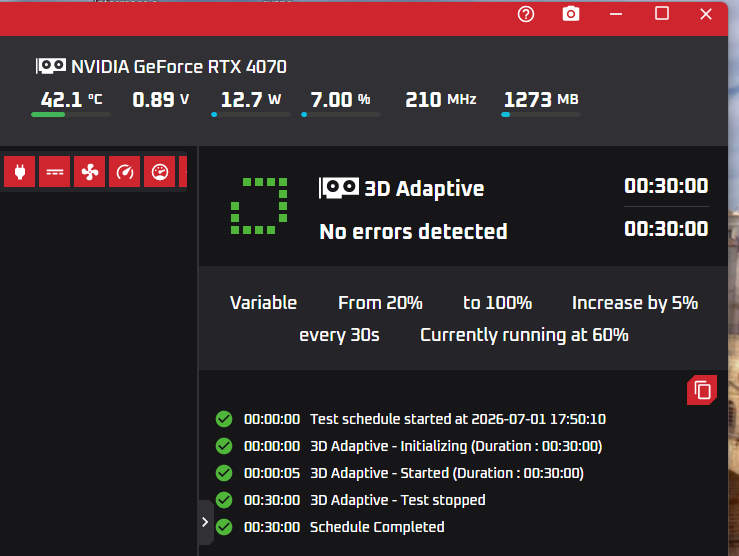Maximize the application window
739x556 pixels.
point(662,13)
